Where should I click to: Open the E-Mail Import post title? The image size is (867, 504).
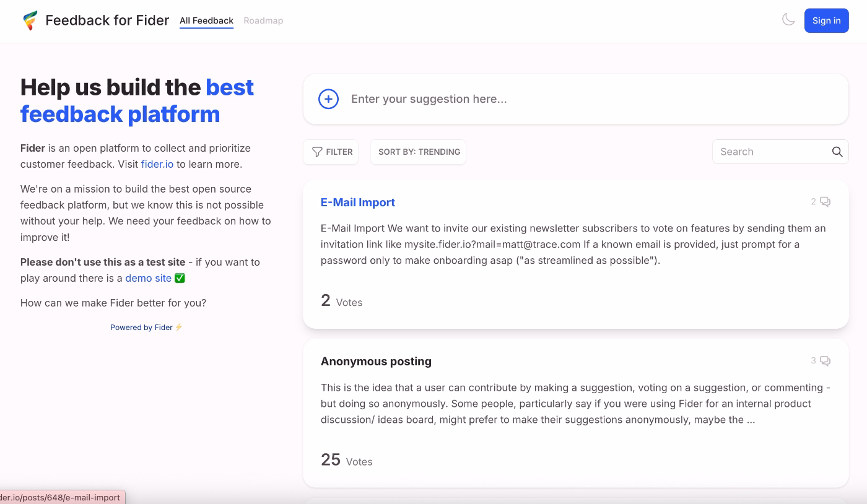tap(358, 202)
